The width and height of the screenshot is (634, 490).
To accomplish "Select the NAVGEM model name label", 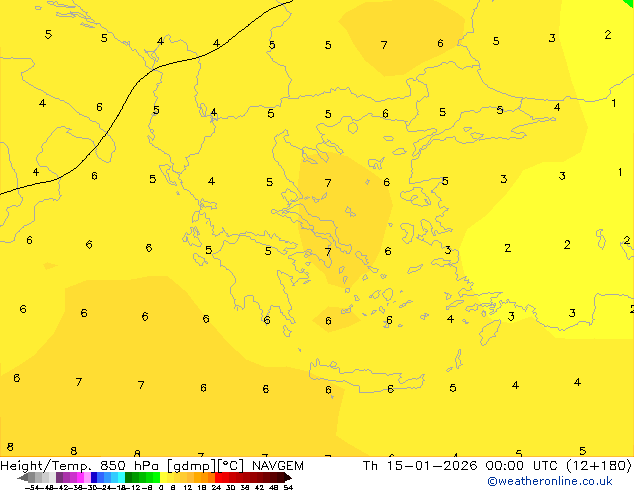I will pyautogui.click(x=278, y=466).
